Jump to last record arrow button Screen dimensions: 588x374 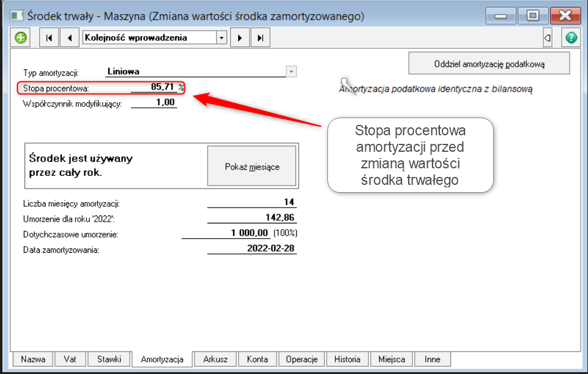260,38
